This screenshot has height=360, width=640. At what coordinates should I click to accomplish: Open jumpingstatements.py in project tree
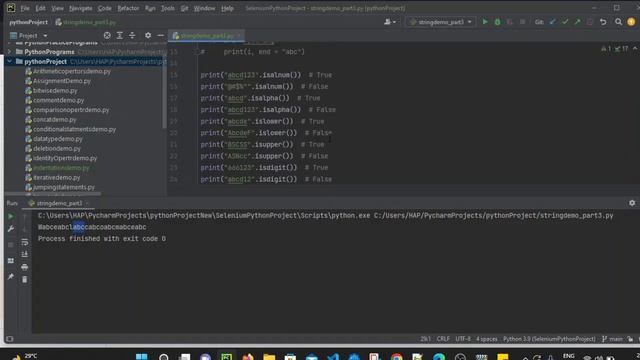(x=64, y=187)
